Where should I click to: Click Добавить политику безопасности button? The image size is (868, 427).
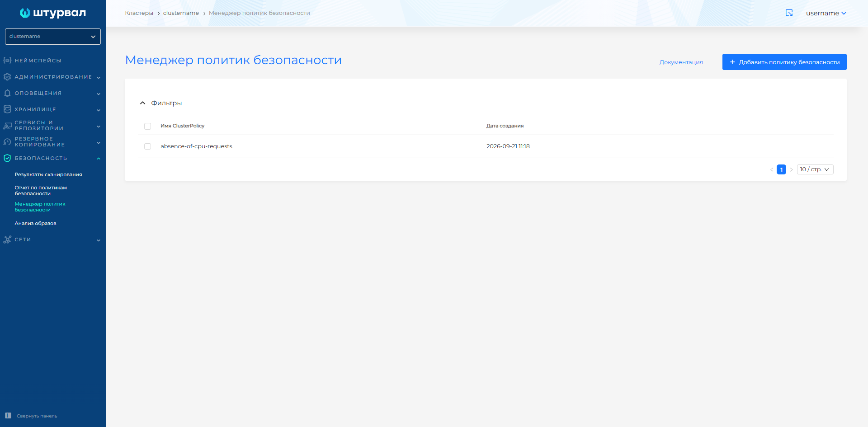784,62
